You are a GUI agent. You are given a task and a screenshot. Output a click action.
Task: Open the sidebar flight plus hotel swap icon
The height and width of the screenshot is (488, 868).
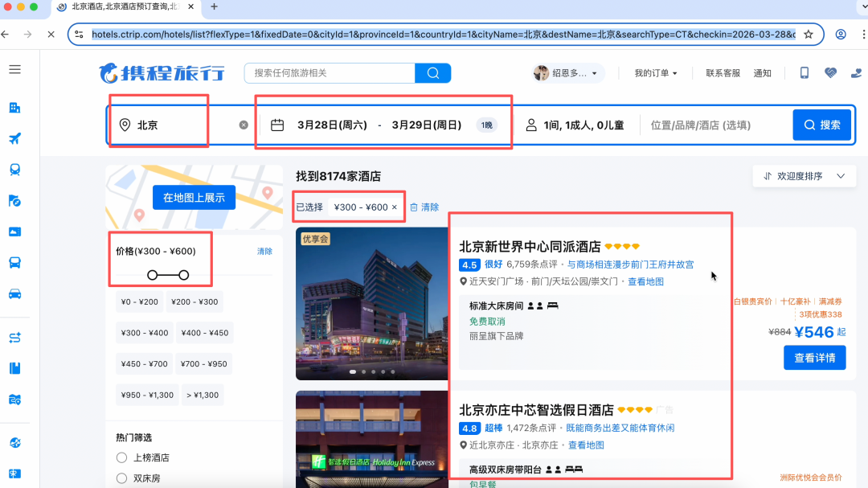pyautogui.click(x=15, y=338)
